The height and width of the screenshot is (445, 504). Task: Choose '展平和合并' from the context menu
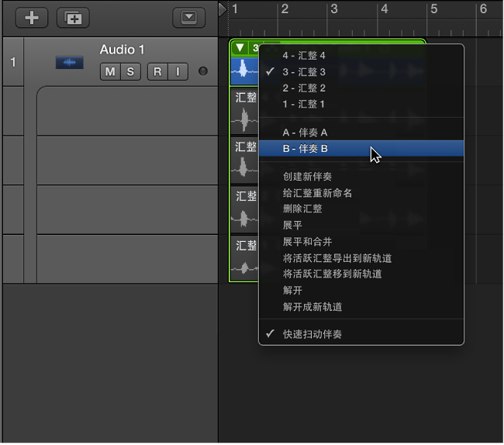tap(307, 242)
